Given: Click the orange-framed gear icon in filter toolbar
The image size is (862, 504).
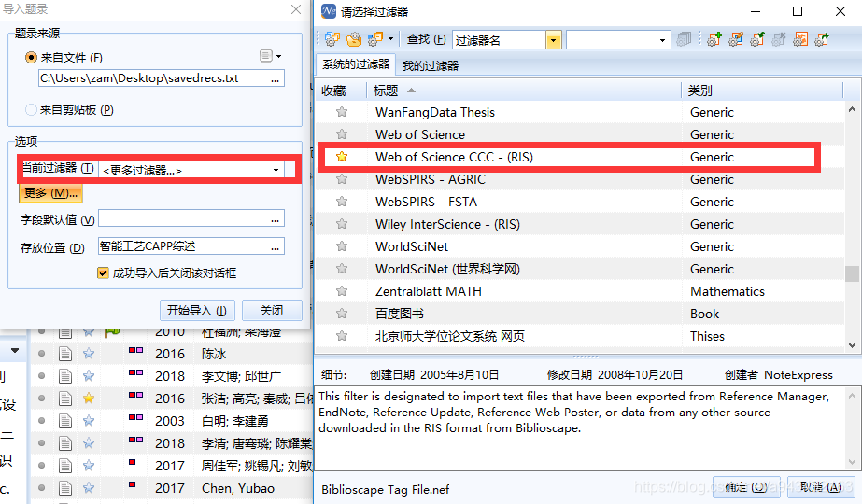Looking at the screenshot, I should point(800,39).
